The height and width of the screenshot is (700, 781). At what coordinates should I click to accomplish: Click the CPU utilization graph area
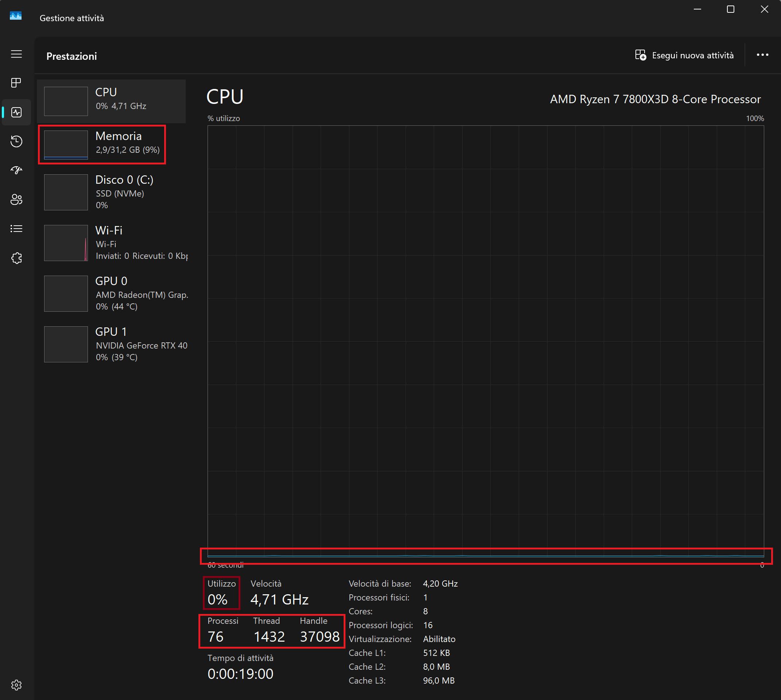coord(486,342)
